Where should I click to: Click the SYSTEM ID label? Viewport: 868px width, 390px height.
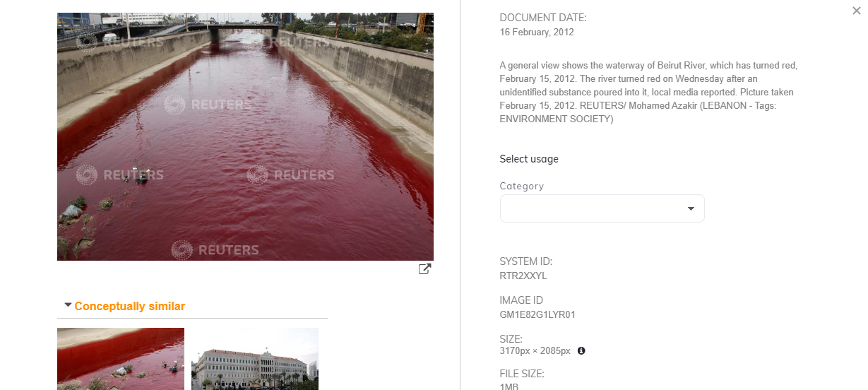(x=526, y=261)
